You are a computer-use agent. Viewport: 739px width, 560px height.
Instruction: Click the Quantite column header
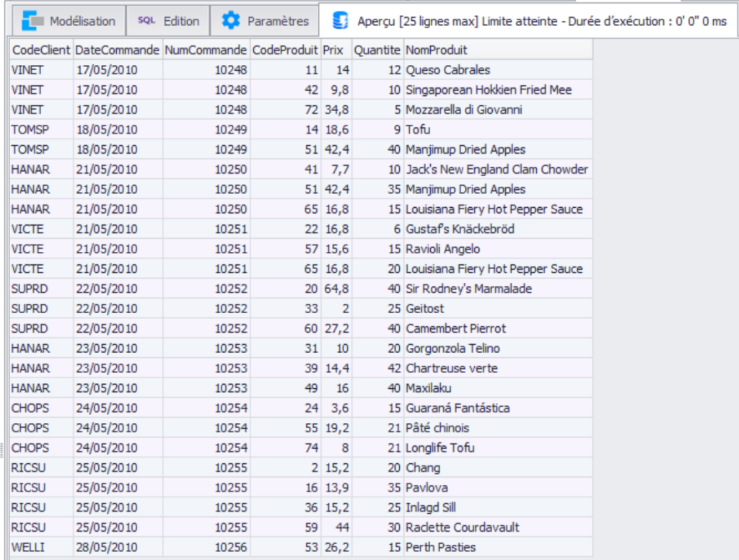[377, 50]
